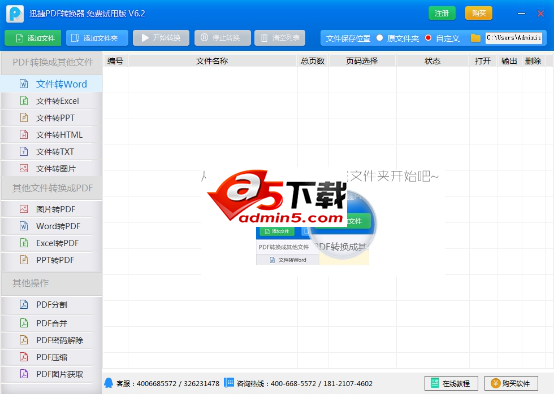Click the PDF图片获取 icon
The width and height of the screenshot is (554, 395).
coord(24,374)
